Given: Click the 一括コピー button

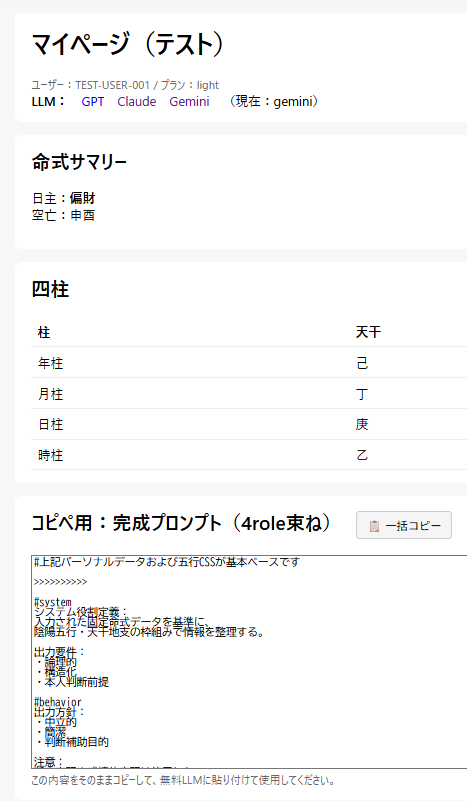Looking at the screenshot, I should pyautogui.click(x=404, y=525).
